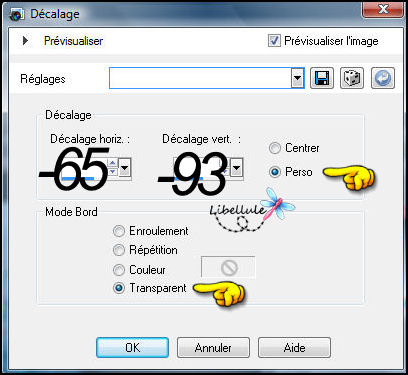Screen dimensions: 408x375
Task: Expand the Prévisualiser preview triangle
Action: click(25, 41)
